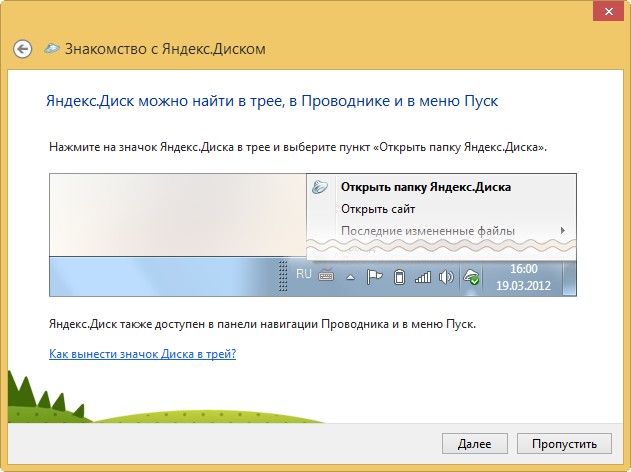Click the Далее button
The height and width of the screenshot is (472, 631).
click(474, 444)
